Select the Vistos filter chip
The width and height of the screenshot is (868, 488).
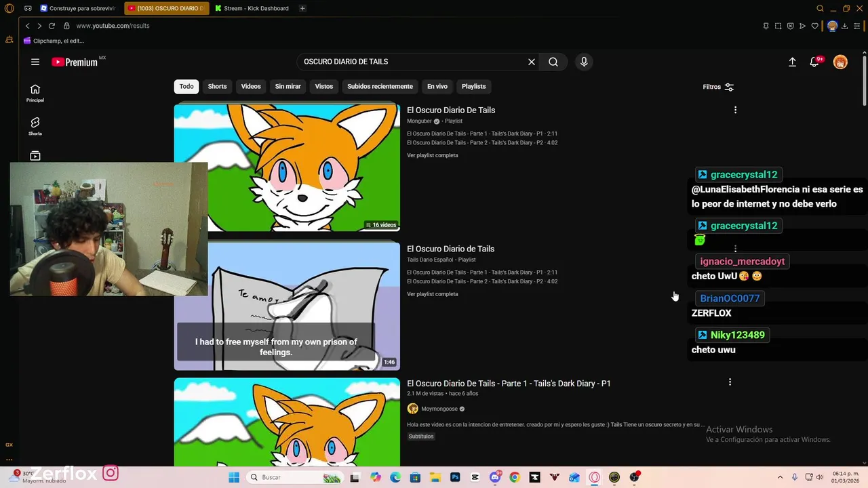(x=324, y=86)
